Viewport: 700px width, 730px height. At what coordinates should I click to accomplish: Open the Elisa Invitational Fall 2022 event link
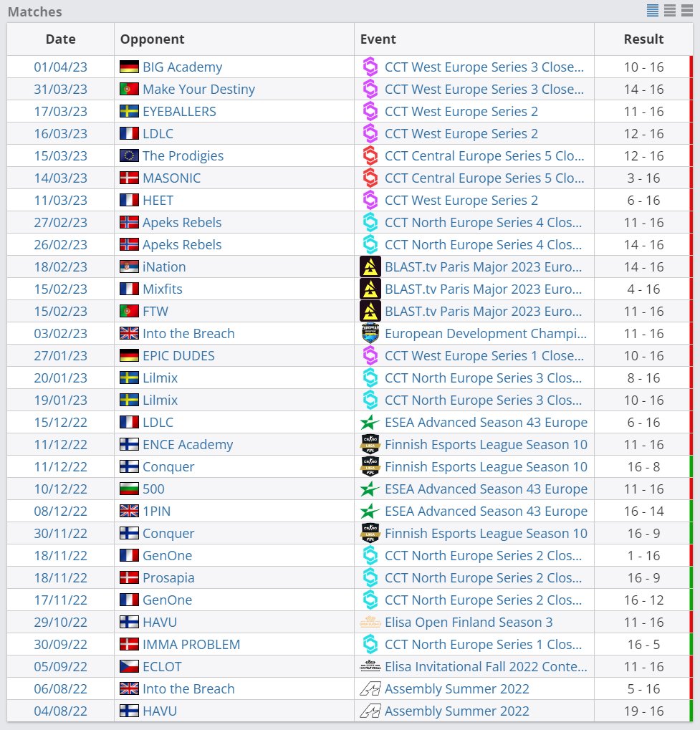coord(486,667)
